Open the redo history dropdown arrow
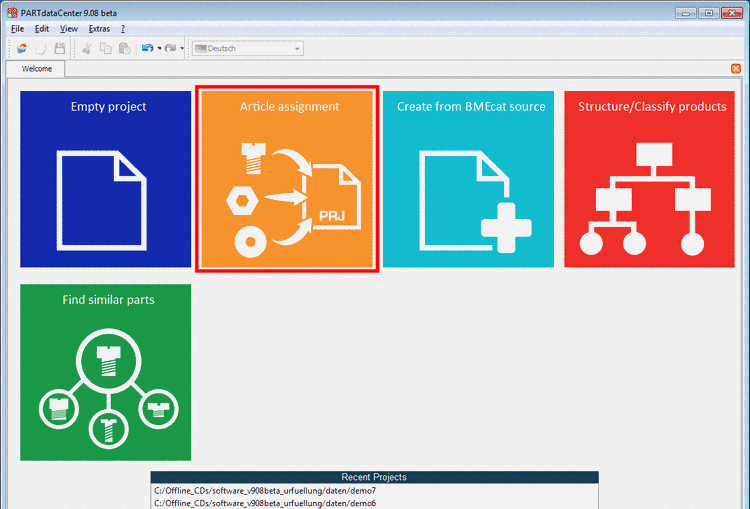The width and height of the screenshot is (750, 509). pos(182,48)
